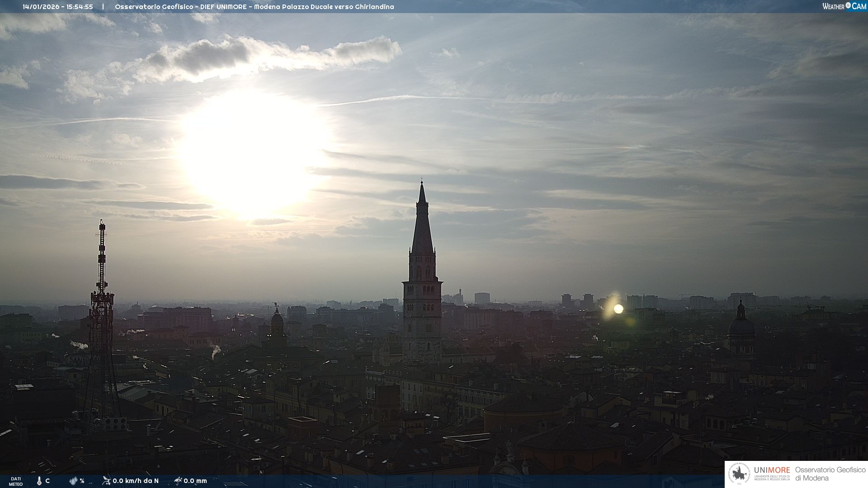Click the thermometer temperature icon
The width and height of the screenshot is (868, 488).
(39, 481)
